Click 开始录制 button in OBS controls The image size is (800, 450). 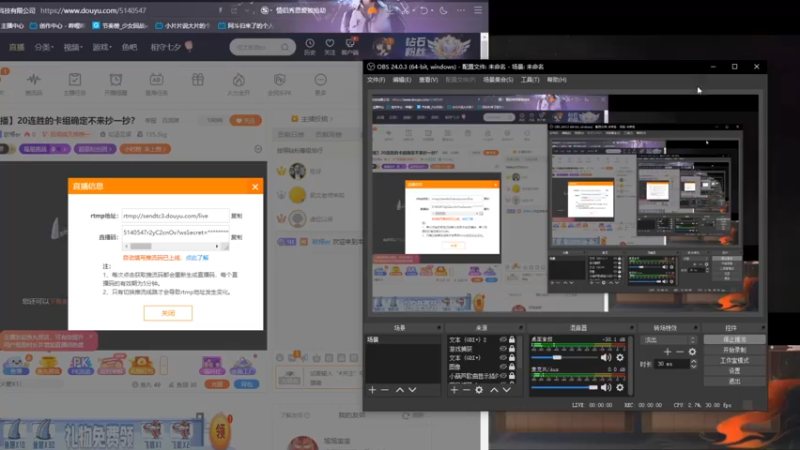pyautogui.click(x=734, y=350)
